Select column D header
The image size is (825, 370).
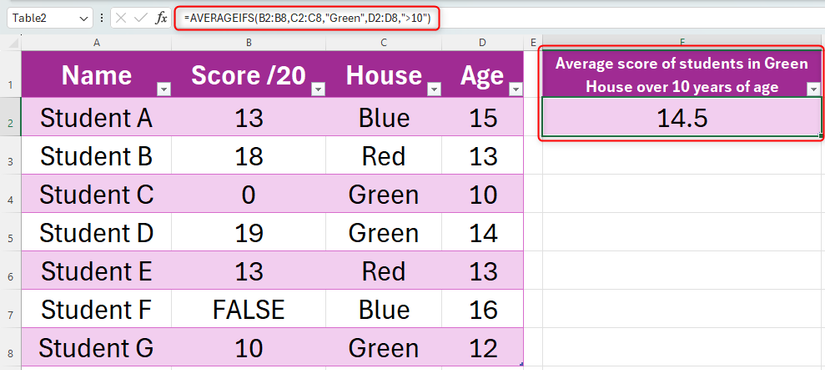[482, 43]
